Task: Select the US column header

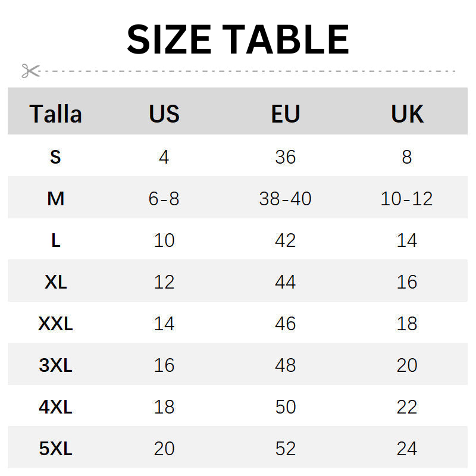Action: [164, 114]
